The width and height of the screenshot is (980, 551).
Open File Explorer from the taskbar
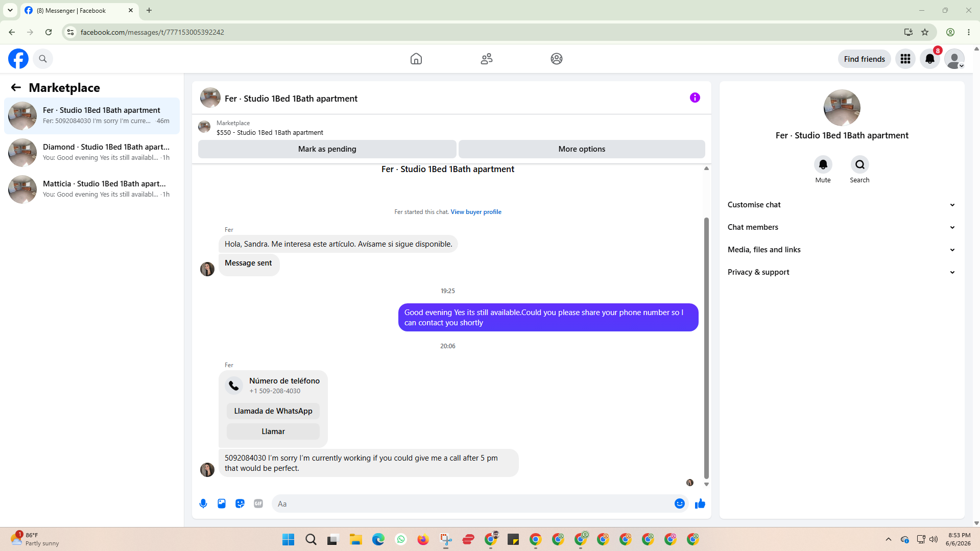tap(356, 539)
